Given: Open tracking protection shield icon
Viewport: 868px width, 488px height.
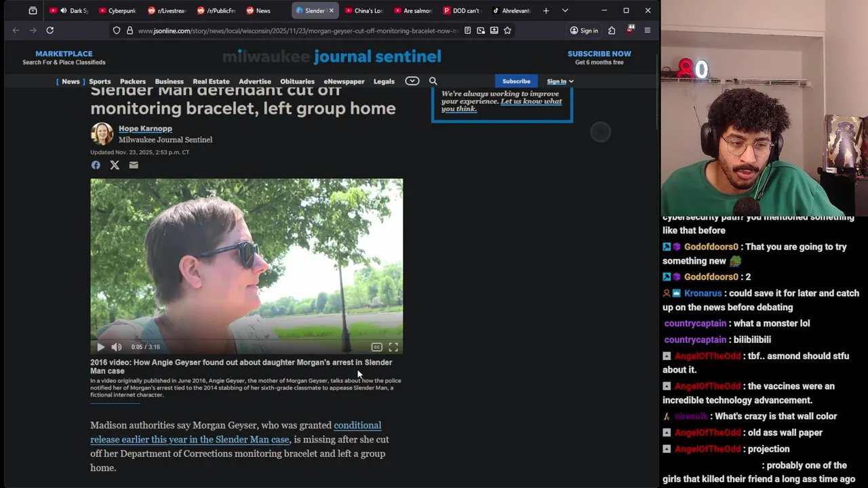Looking at the screenshot, I should click(x=117, y=30).
